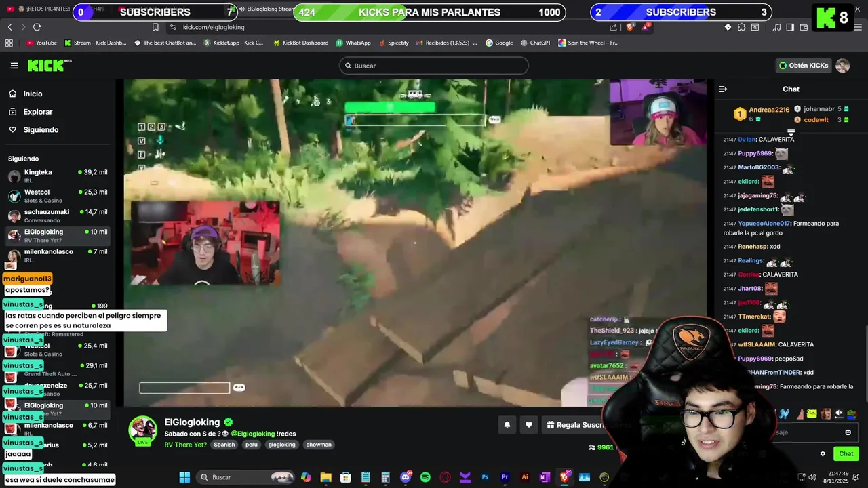868x488 pixels.
Task: Collapse the chat panel arrow icon
Action: (x=723, y=89)
